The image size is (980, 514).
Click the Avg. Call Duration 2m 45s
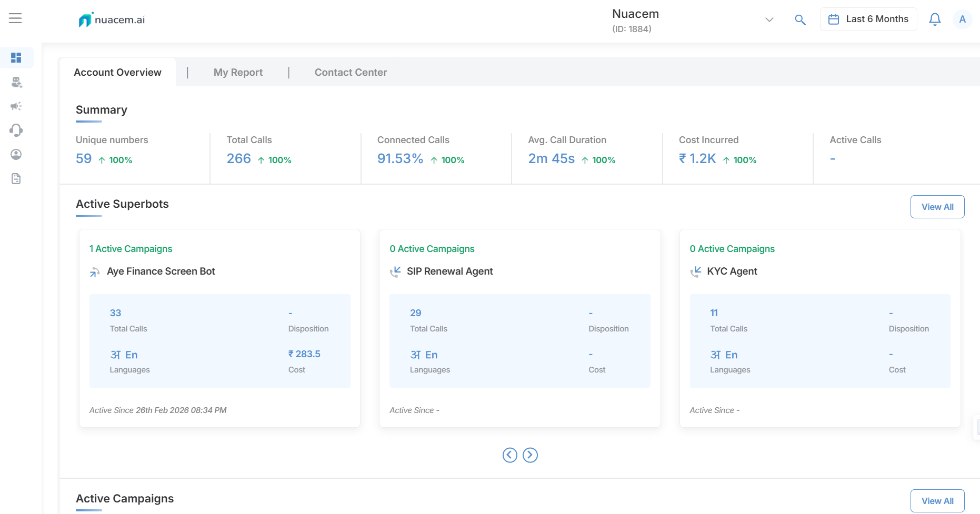(x=551, y=158)
